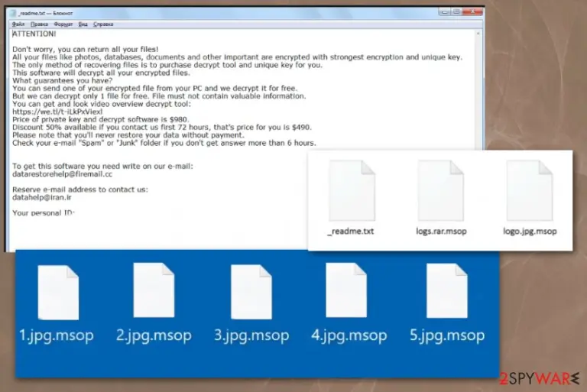Select the logs.rar.msop file icon
587x392 pixels.
pyautogui.click(x=441, y=190)
